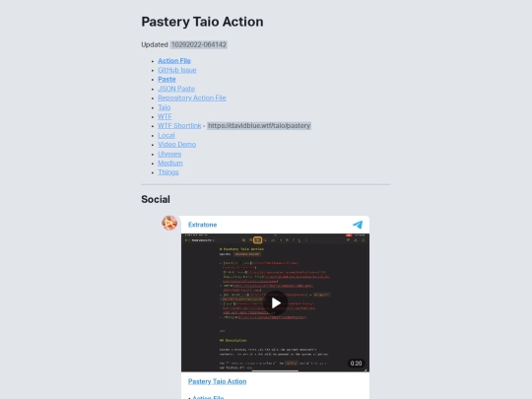Open the WTF Shortlink link

click(179, 125)
